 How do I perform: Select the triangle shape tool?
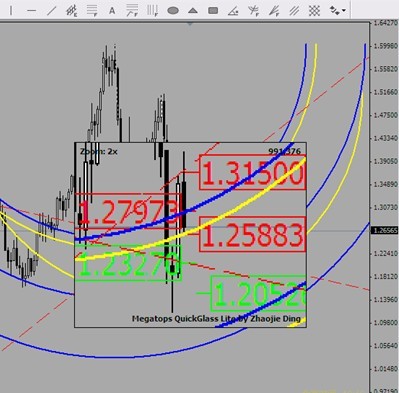[193, 11]
